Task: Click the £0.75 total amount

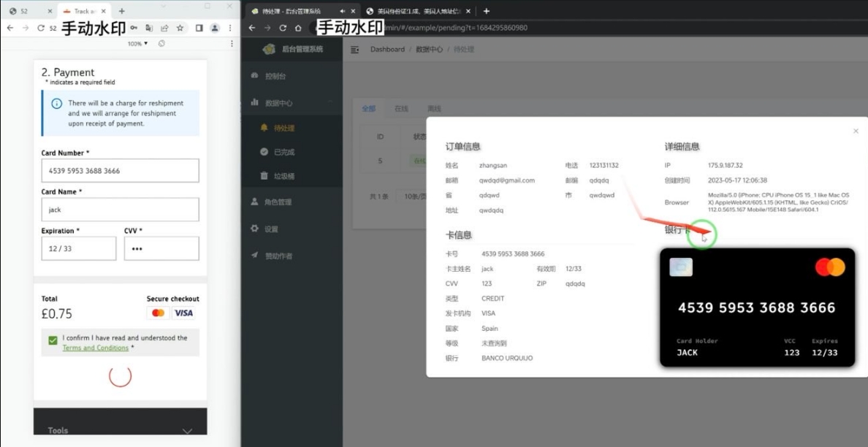Action: 57,313
